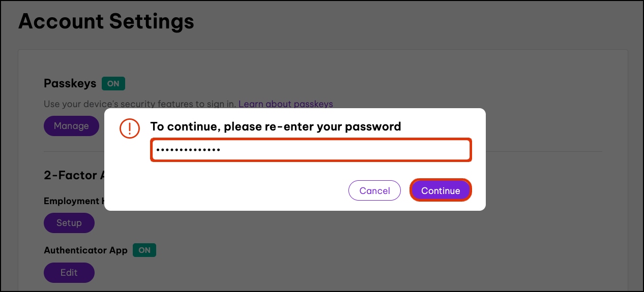Screen dimensions: 644x292
Task: Click the masked password dots
Action: point(188,150)
